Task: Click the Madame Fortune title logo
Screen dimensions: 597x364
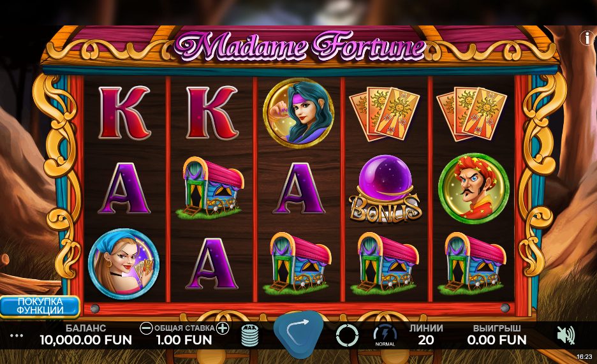Action: (300, 47)
